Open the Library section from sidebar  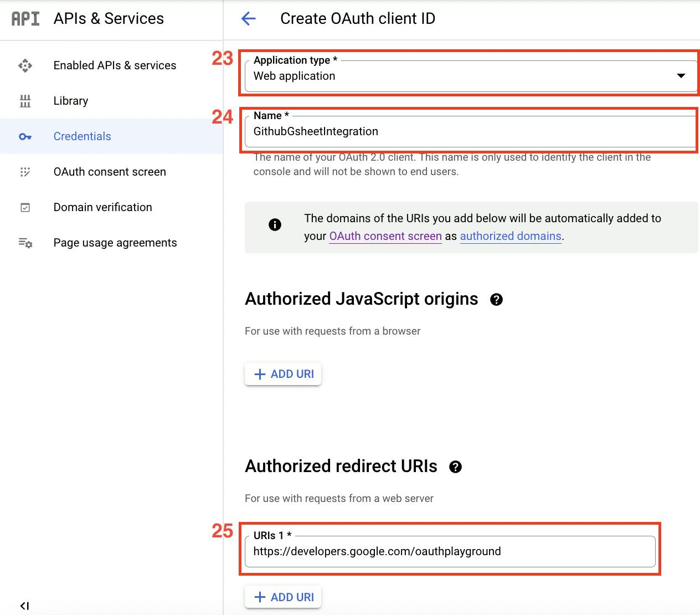pos(70,101)
